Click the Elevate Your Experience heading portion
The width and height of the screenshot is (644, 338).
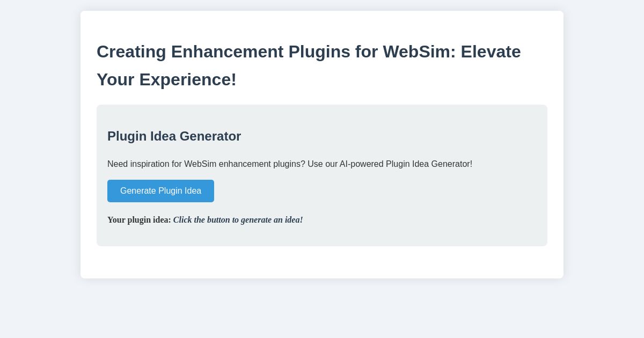click(166, 79)
